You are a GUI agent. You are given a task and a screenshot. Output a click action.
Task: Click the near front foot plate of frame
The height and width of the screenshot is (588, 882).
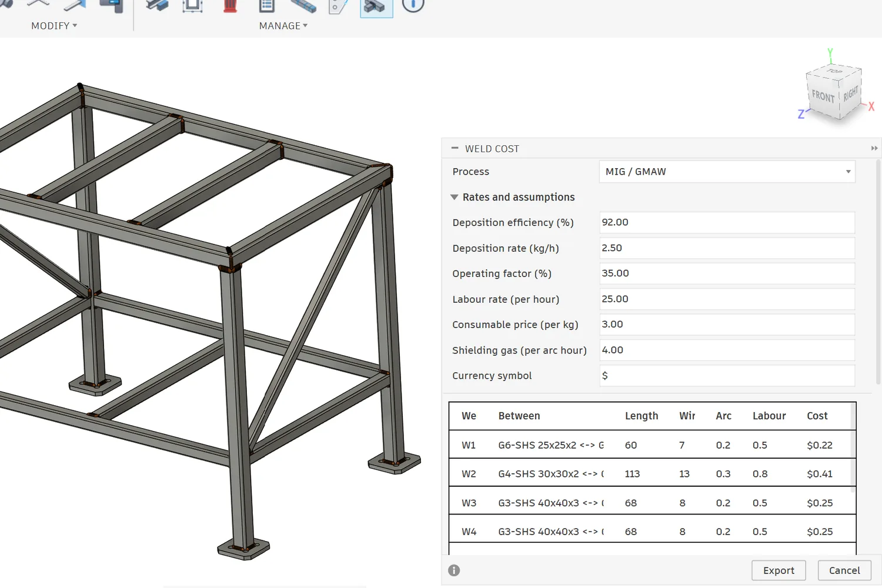(244, 550)
